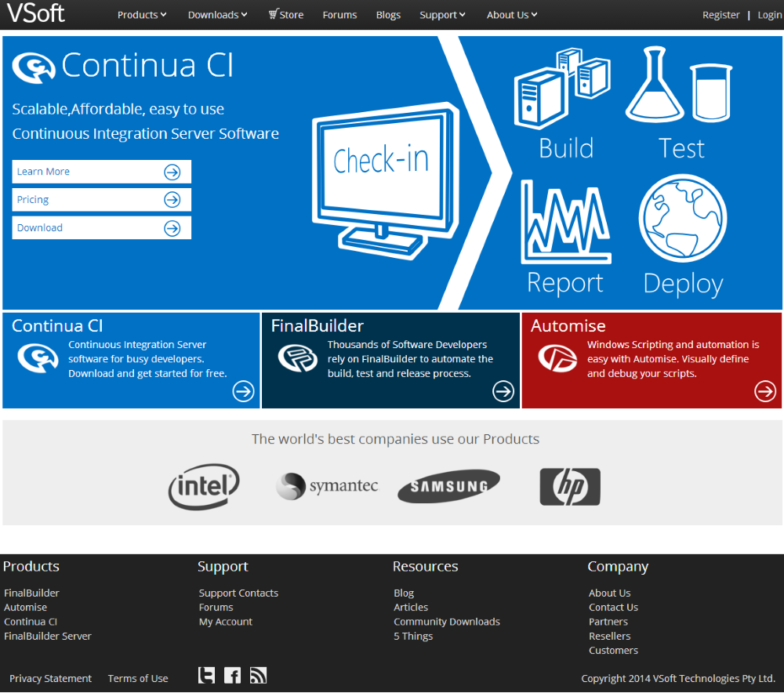Open the Login link
The image size is (784, 693).
pos(769,15)
